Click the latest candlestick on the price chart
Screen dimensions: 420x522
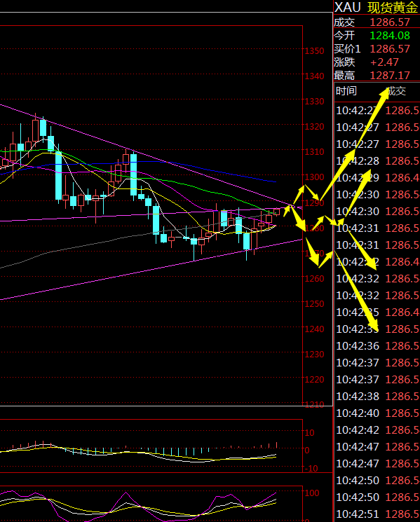point(277,212)
